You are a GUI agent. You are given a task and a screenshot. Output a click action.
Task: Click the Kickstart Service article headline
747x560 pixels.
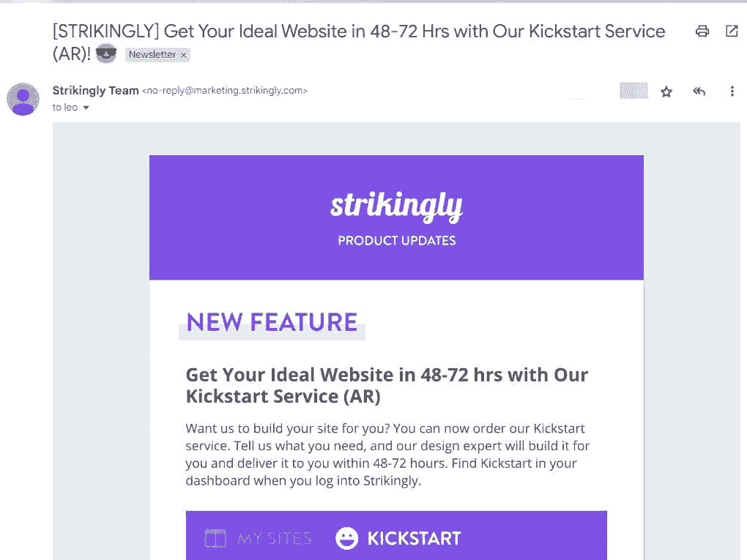click(387, 385)
